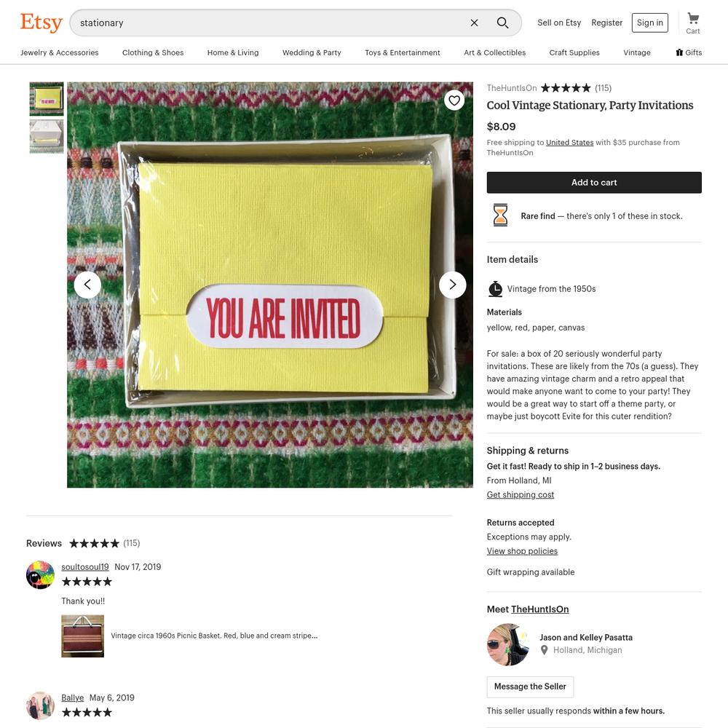728x728 pixels.
Task: Open the Get shipping cost link
Action: (520, 494)
